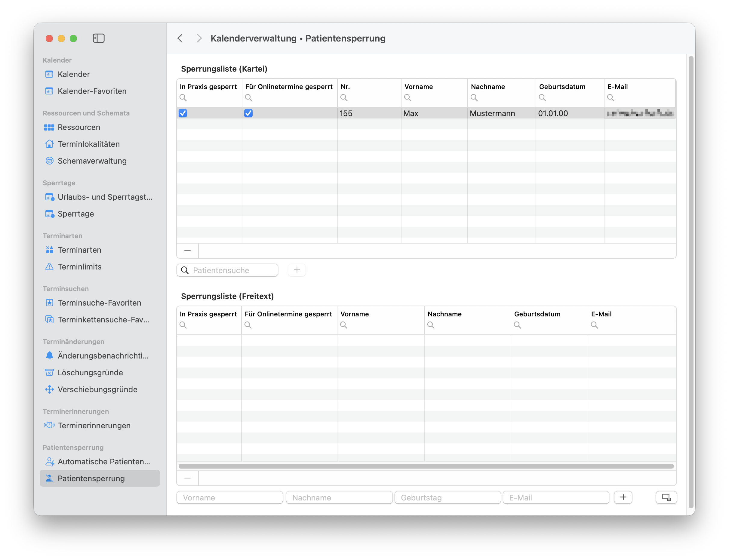Open Kalender-Favoriten in the sidebar
Screen dimensions: 729x560
click(100, 91)
